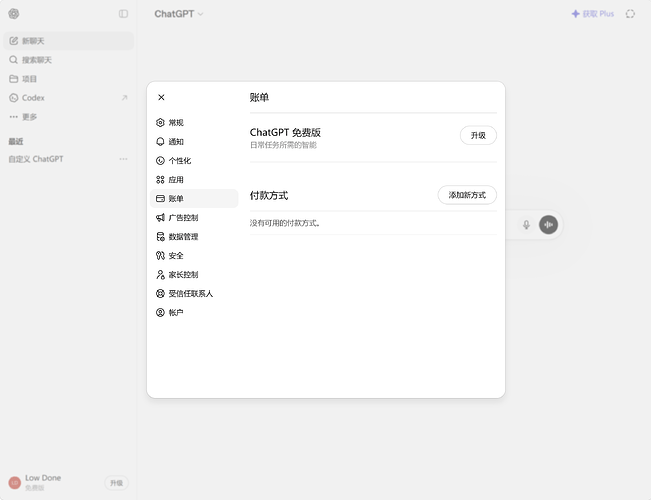Click the 广告控制 megaphone icon
651x500 pixels.
click(160, 218)
